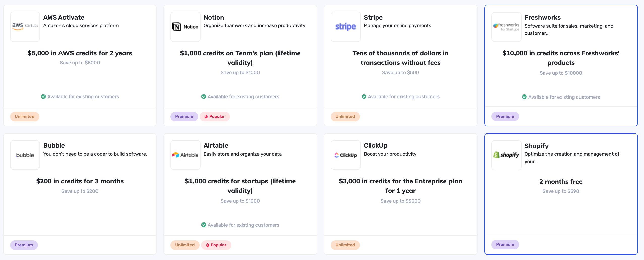Click 'Amazon's cloud services platform' description
Image resolution: width=644 pixels, height=260 pixels.
[x=81, y=25]
